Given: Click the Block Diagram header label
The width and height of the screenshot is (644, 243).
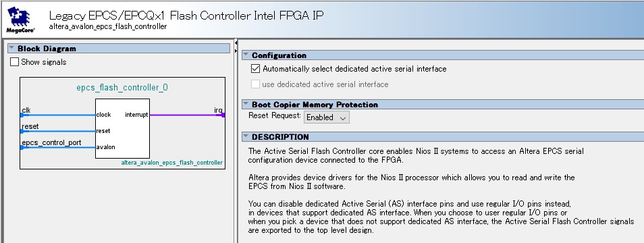Looking at the screenshot, I should pyautogui.click(x=47, y=49).
